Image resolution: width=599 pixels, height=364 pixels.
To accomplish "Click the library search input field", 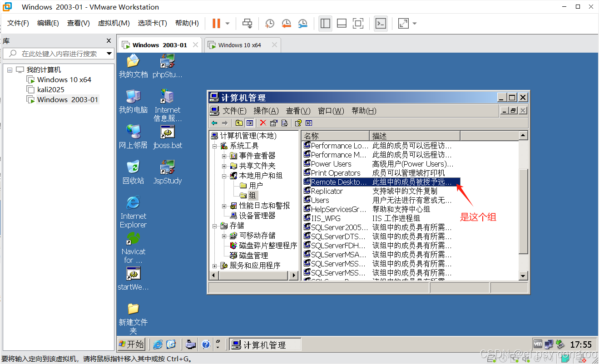I will [x=54, y=54].
